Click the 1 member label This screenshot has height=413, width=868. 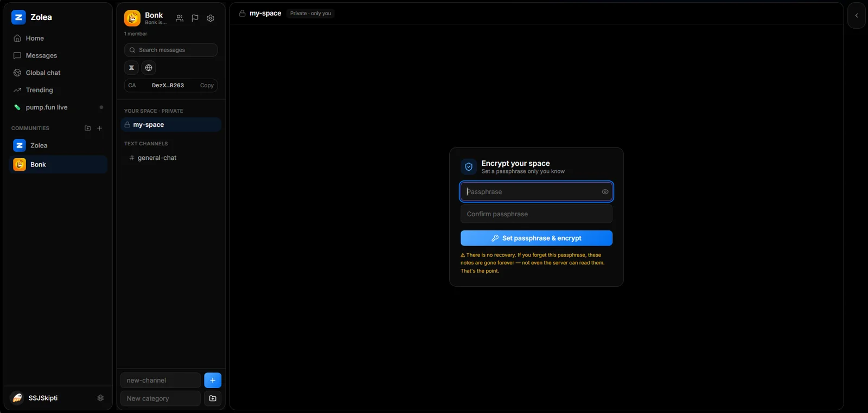click(136, 34)
